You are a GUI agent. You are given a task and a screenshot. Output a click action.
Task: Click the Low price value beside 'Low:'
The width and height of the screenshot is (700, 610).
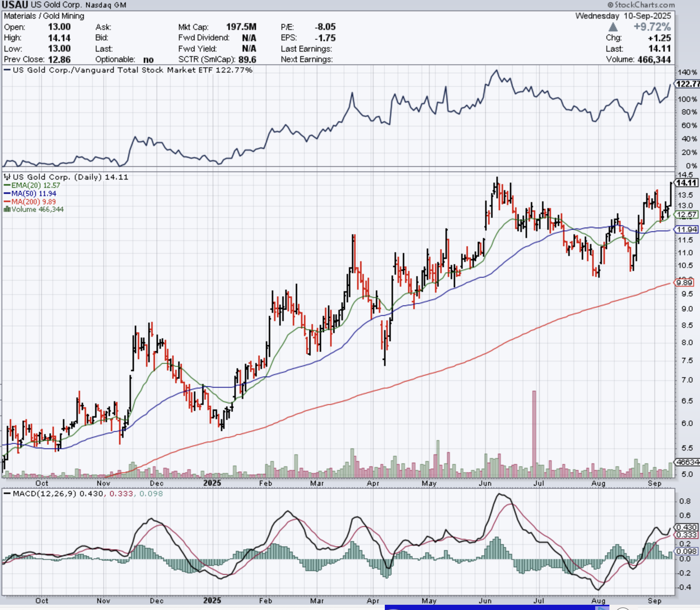point(59,49)
